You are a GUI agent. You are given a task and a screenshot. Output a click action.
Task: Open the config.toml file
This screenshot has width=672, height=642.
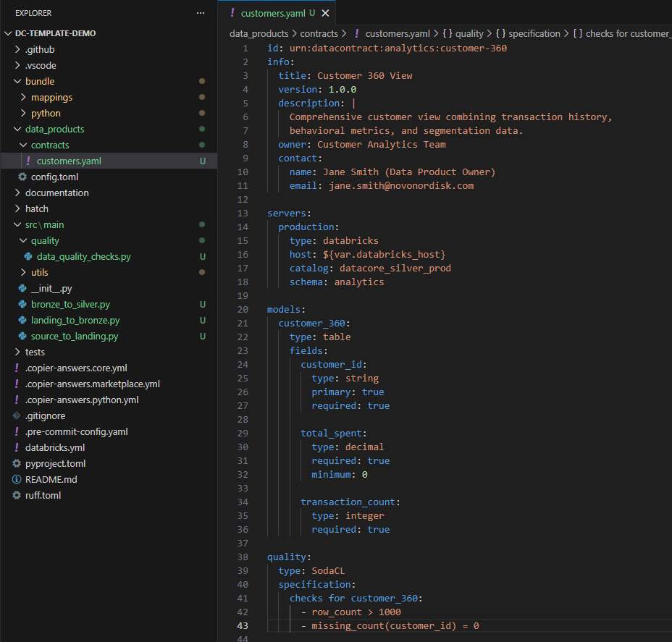point(54,177)
